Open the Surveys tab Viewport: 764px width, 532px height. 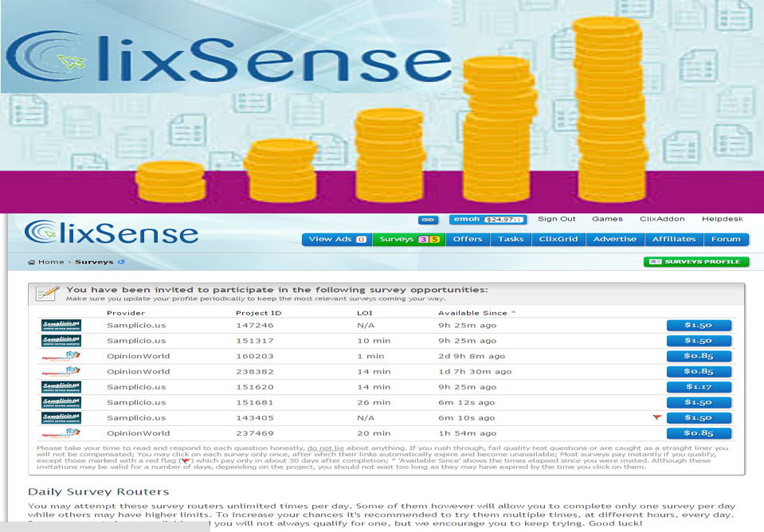[409, 239]
